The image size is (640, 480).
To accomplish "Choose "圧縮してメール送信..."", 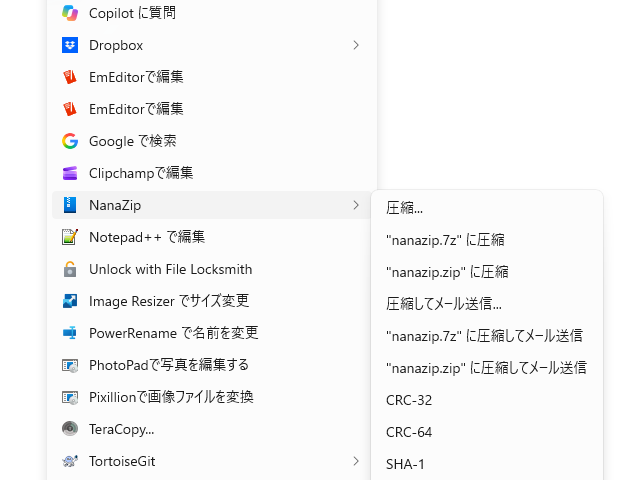I will (487, 304).
